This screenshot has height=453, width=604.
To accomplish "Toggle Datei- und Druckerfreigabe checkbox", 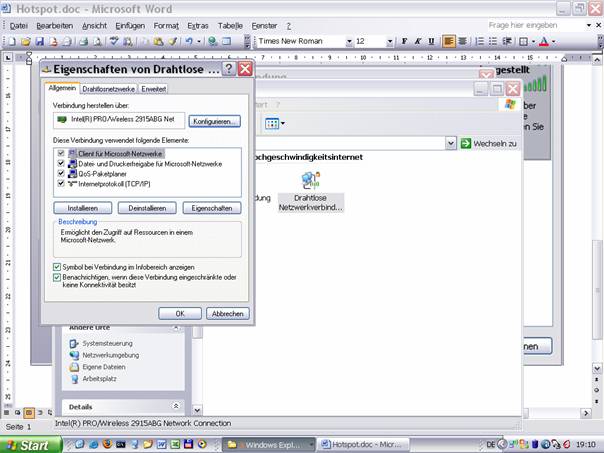I will point(61,163).
